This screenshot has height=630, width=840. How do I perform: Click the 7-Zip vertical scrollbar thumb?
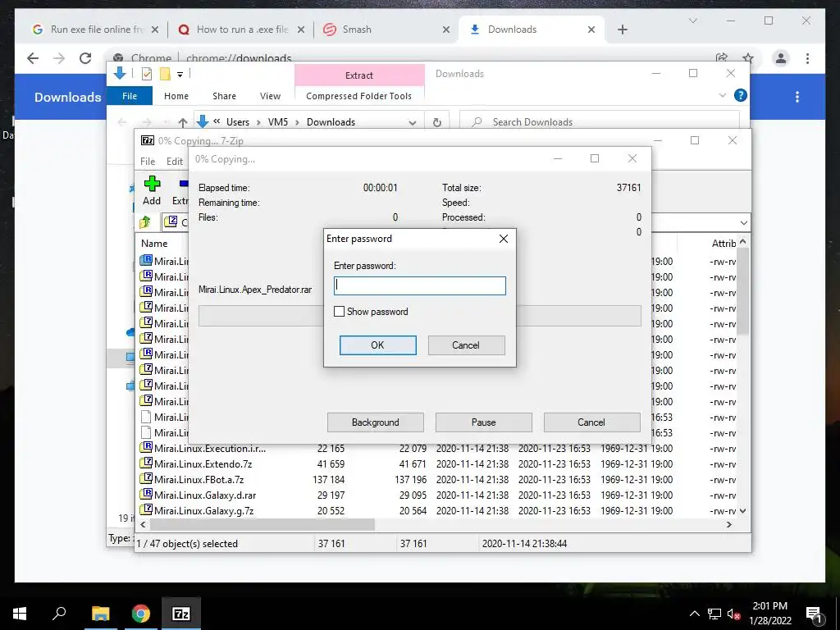point(743,292)
